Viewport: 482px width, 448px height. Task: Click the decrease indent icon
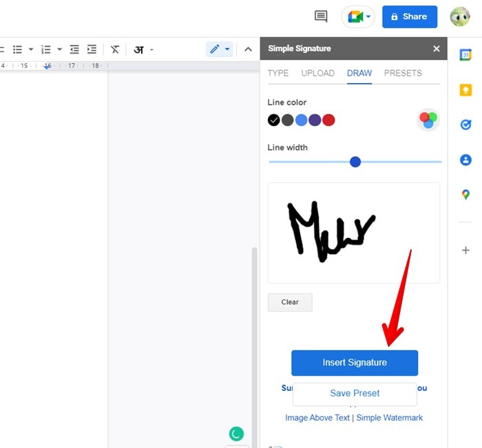[74, 50]
